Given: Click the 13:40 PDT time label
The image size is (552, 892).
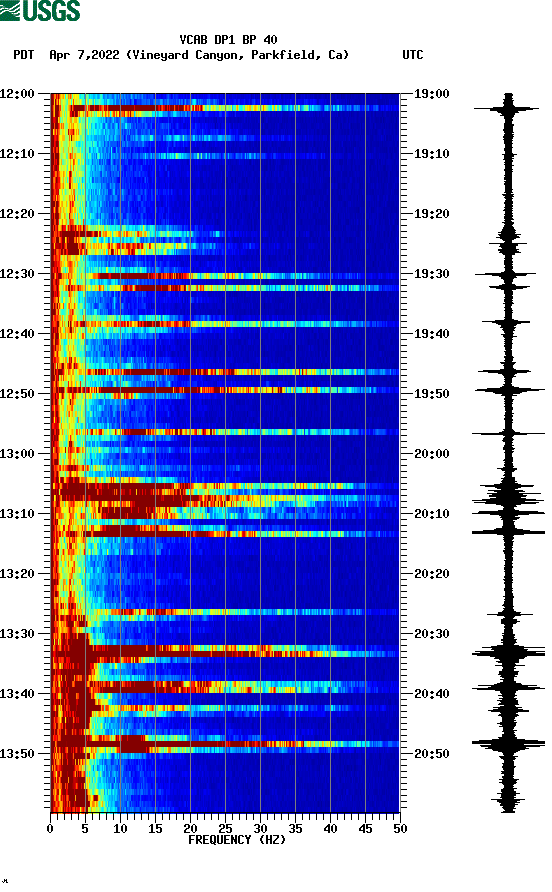Looking at the screenshot, I should (x=17, y=693).
